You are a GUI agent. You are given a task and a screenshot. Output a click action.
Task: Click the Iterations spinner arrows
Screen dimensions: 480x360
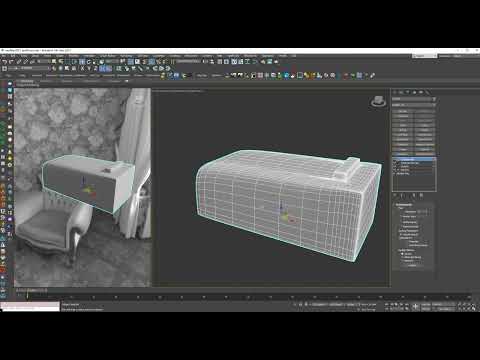tap(429, 212)
